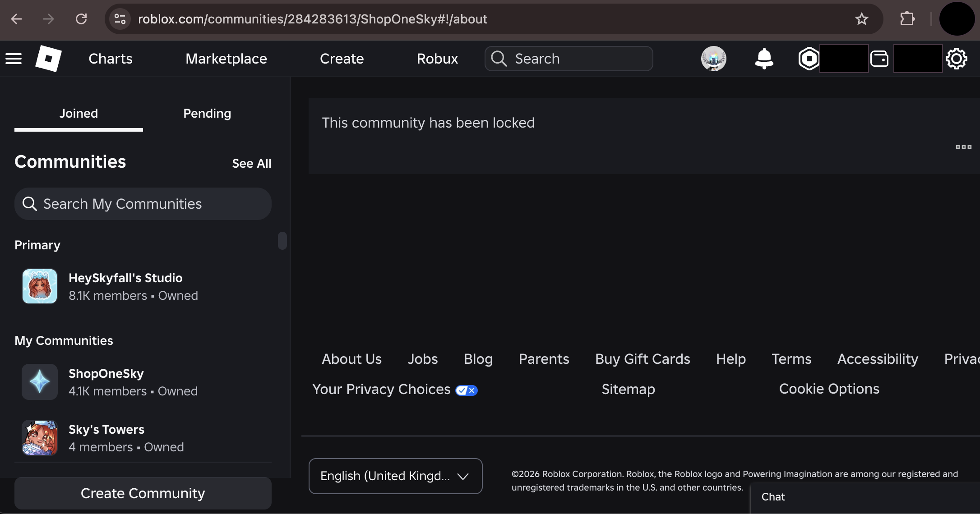Click the communities list scrollbar thumb
The width and height of the screenshot is (980, 514).
(282, 241)
